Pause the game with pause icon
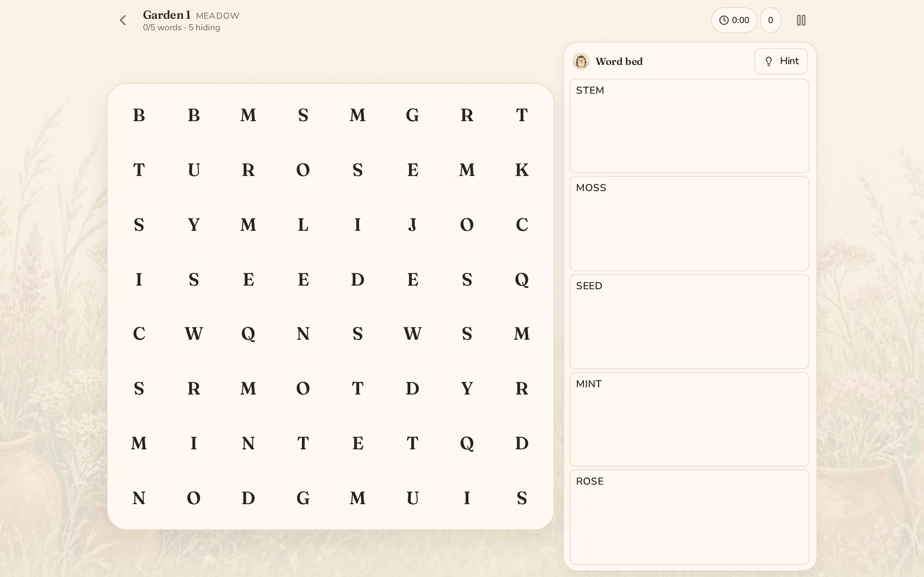Viewport: 924px width, 577px height. (801, 20)
